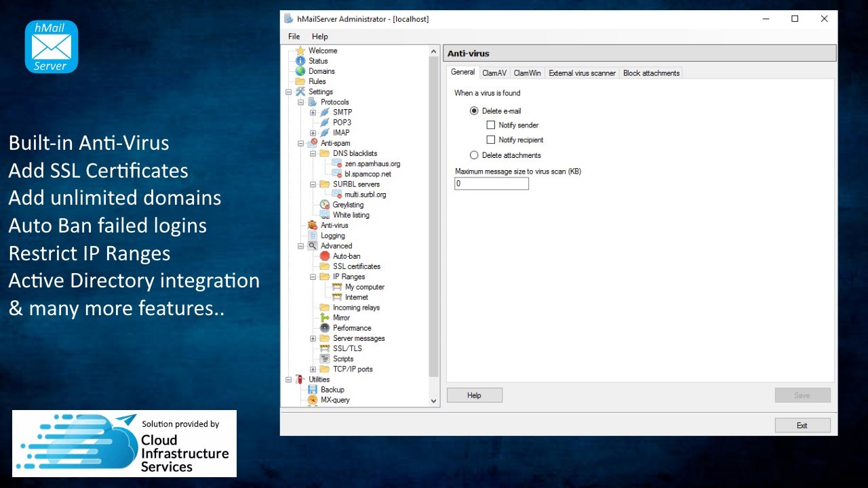Click the Rules folder icon
This screenshot has height=488, width=868.
click(x=300, y=81)
